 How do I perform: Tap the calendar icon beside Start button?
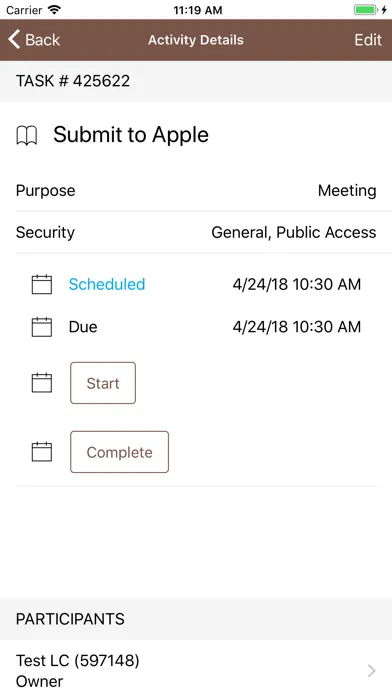[x=42, y=383]
